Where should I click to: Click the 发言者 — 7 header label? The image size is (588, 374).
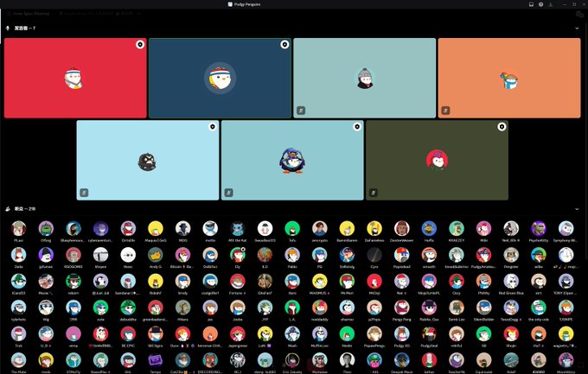[25, 29]
